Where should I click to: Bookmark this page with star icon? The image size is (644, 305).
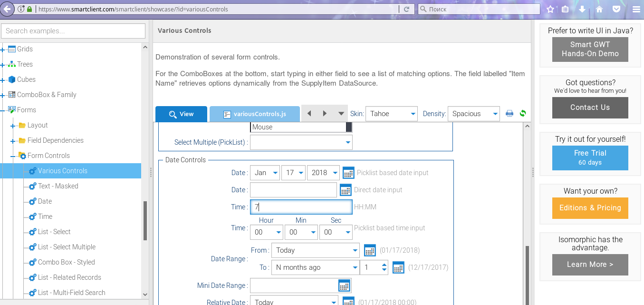550,9
